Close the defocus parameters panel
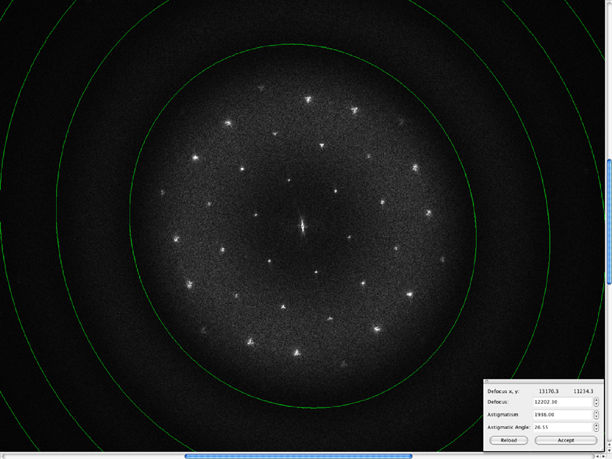The width and height of the screenshot is (612, 459). pyautogui.click(x=487, y=381)
